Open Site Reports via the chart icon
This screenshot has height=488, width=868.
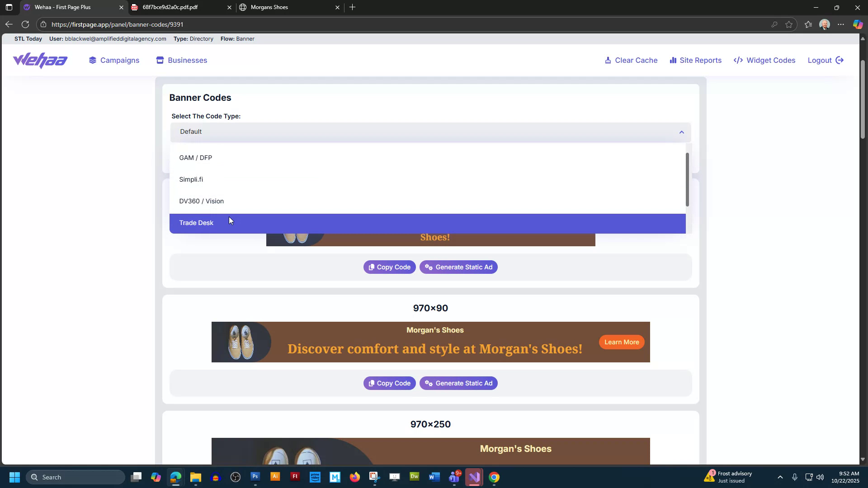coord(673,60)
